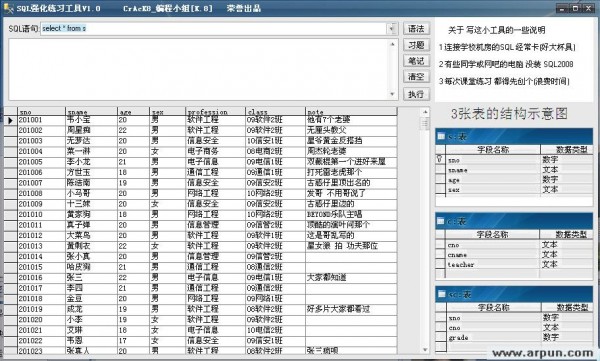
Task: Select the cell with sno 201002
Action: point(41,131)
